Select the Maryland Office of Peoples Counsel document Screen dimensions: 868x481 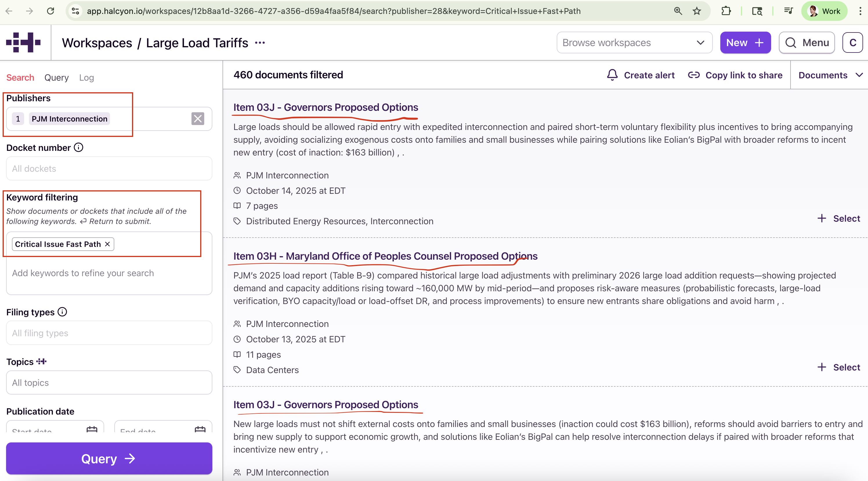tap(838, 367)
